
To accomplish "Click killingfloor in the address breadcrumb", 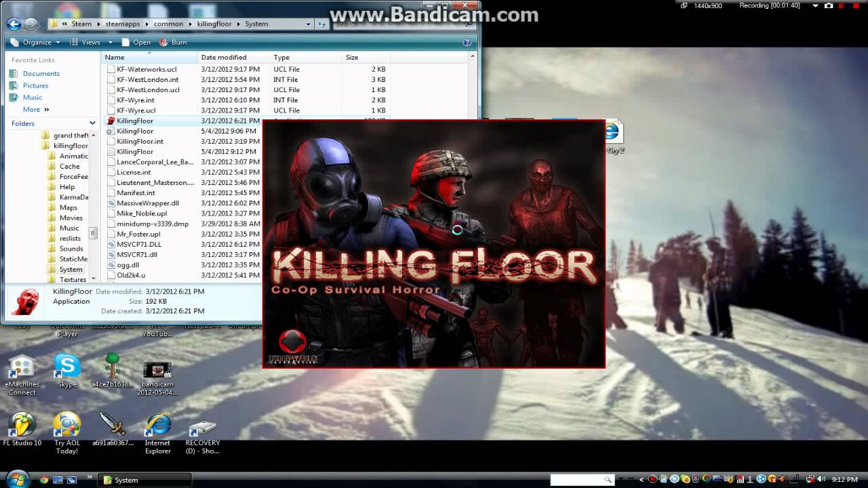I will (214, 24).
